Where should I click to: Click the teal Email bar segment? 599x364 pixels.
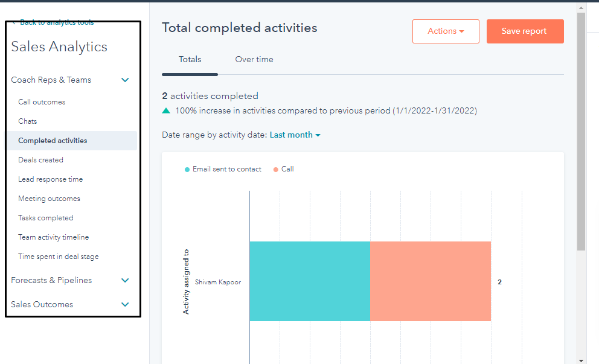(x=310, y=281)
